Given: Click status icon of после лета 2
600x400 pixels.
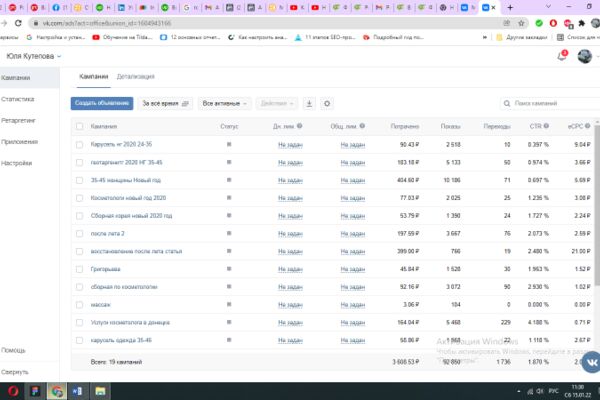Looking at the screenshot, I should pyautogui.click(x=229, y=233).
